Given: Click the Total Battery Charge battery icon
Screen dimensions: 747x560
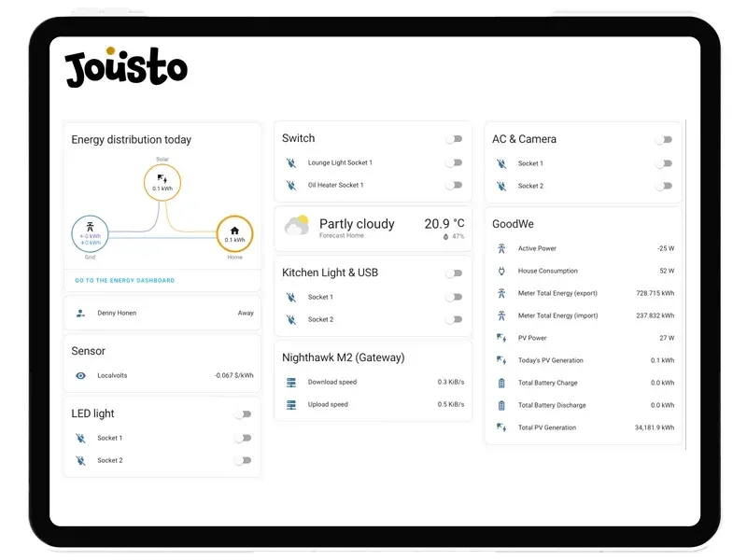Looking at the screenshot, I should point(501,383).
